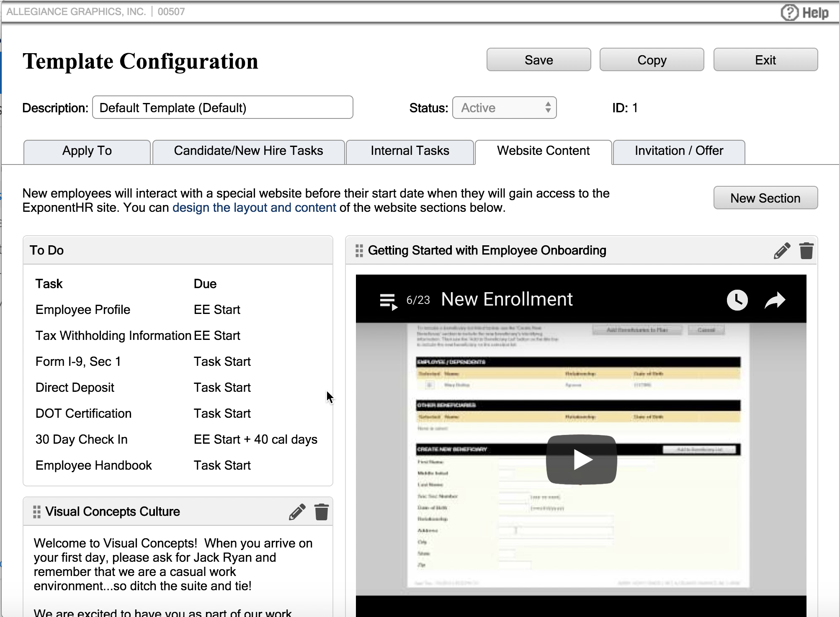The image size is (840, 617).
Task: Open the Help question mark icon
Action: [x=789, y=12]
